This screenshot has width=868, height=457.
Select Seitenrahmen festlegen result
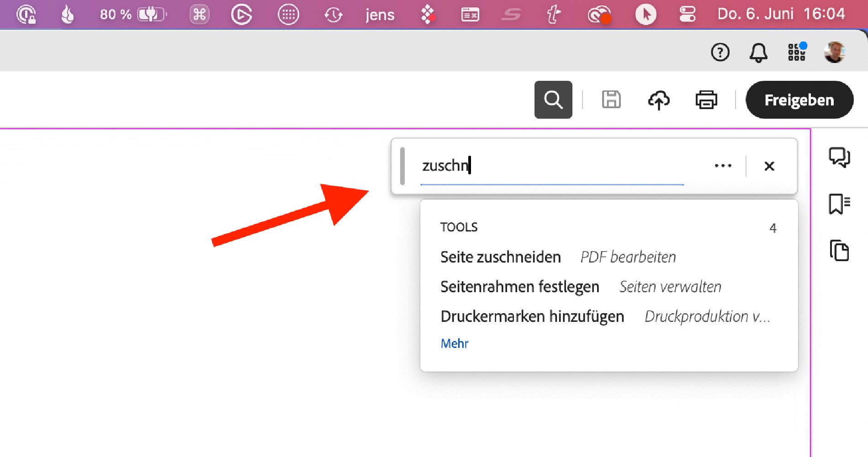pyautogui.click(x=519, y=287)
